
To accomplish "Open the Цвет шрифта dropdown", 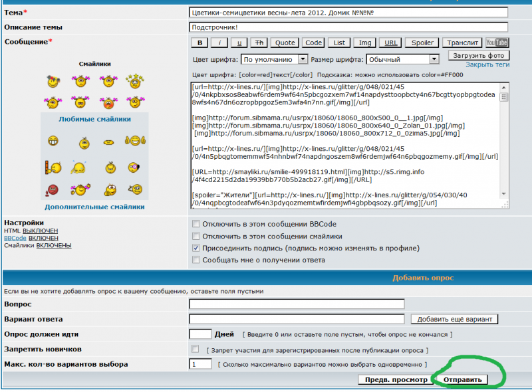I will (x=274, y=59).
